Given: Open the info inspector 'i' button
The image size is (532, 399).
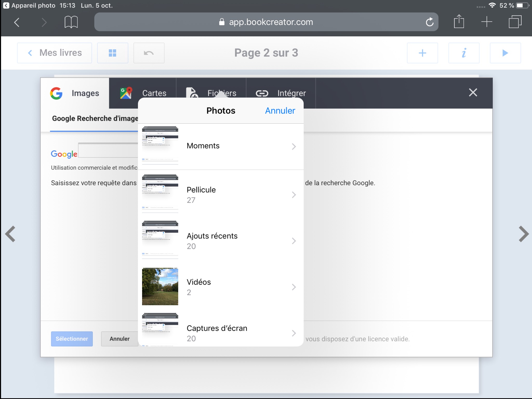Looking at the screenshot, I should click(x=464, y=53).
